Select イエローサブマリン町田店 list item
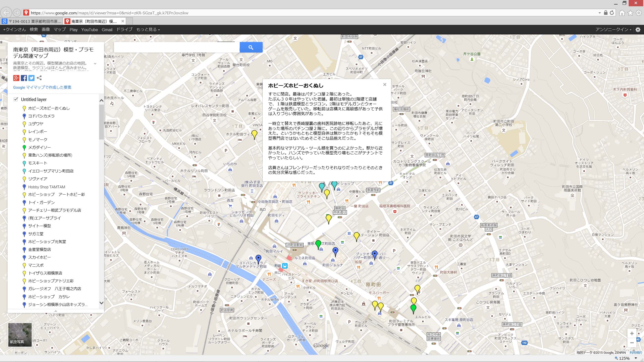 tap(51, 171)
